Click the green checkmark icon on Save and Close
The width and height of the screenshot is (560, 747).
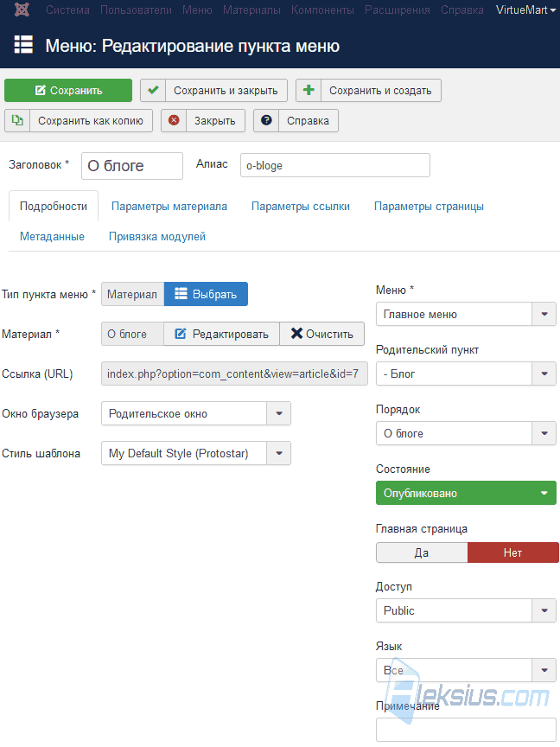coord(153,90)
